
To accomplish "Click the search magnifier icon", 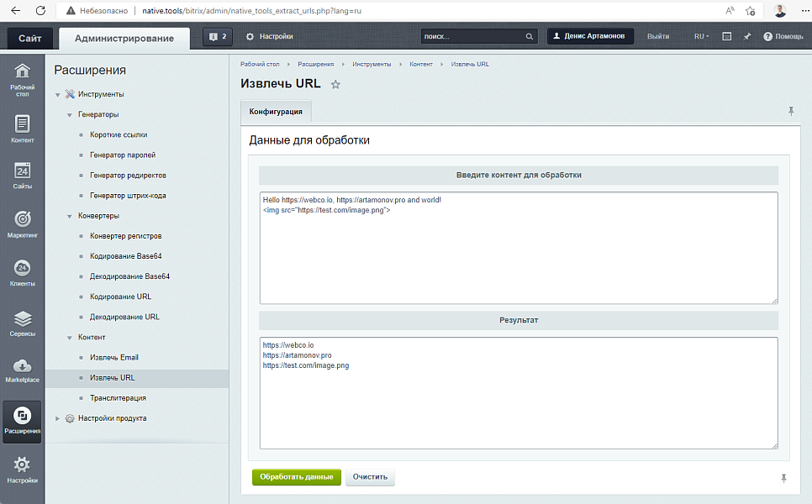I will pos(530,37).
